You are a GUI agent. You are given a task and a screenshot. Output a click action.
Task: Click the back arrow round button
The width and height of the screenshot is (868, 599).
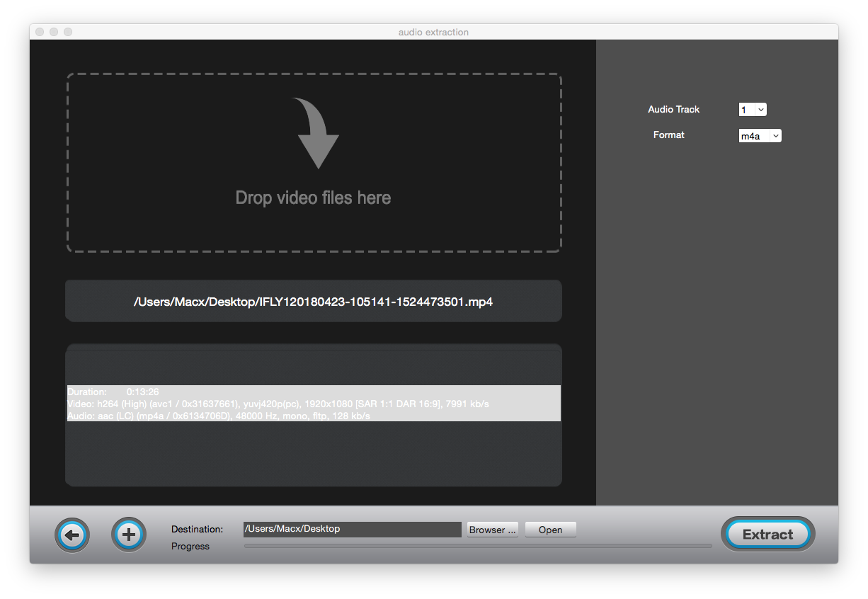click(x=72, y=535)
